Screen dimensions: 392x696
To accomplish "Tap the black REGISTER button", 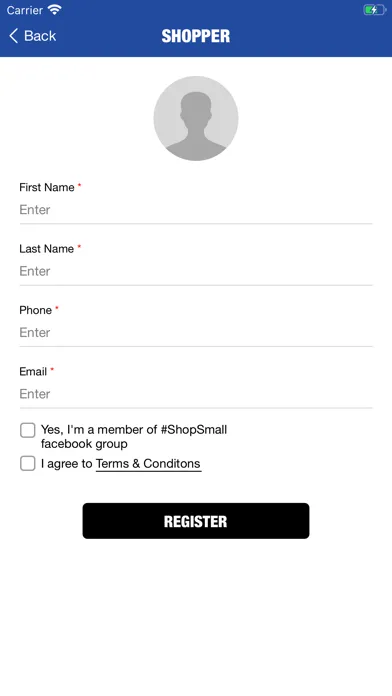I will tap(196, 521).
